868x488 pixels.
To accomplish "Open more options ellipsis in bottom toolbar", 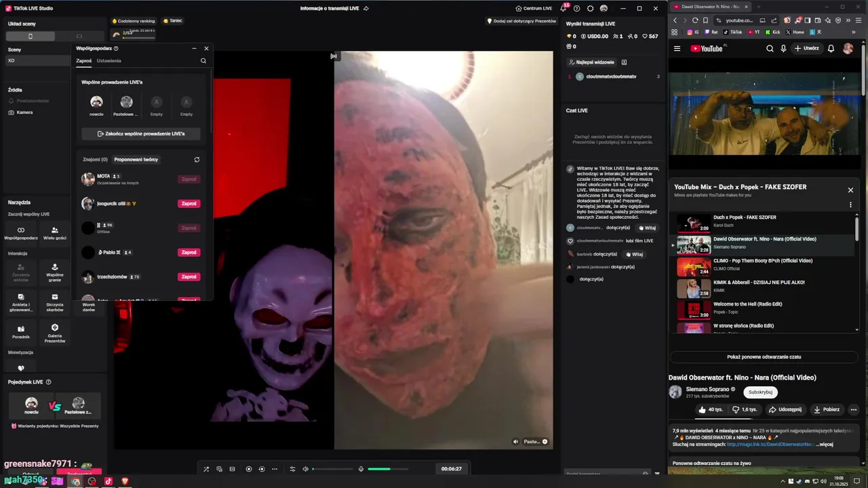I will [275, 469].
